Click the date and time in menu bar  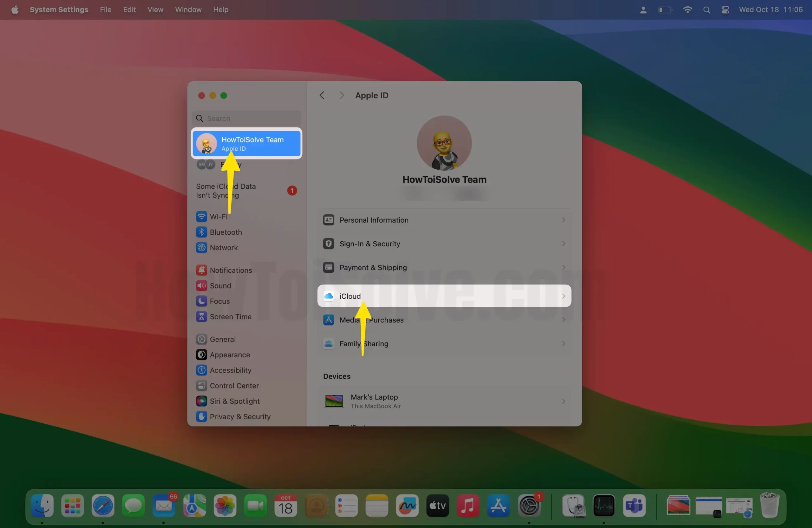pos(771,10)
